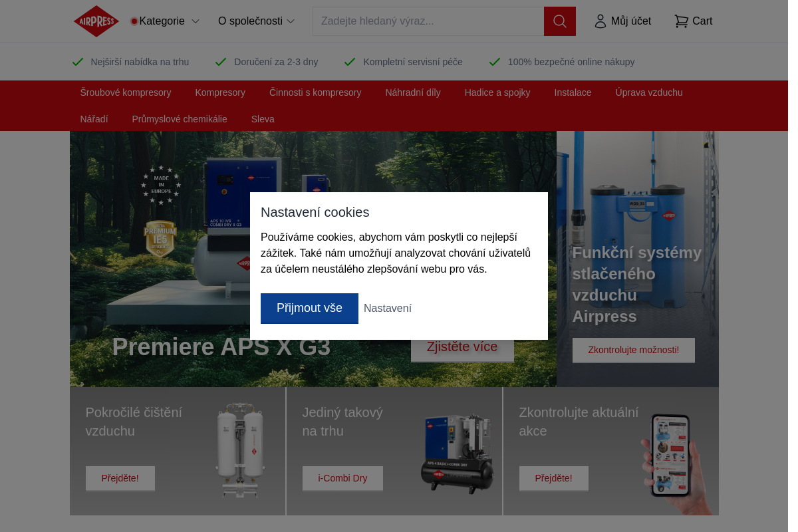Image resolution: width=798 pixels, height=532 pixels.
Task: Click the Made in Europe badge
Action: click(161, 185)
